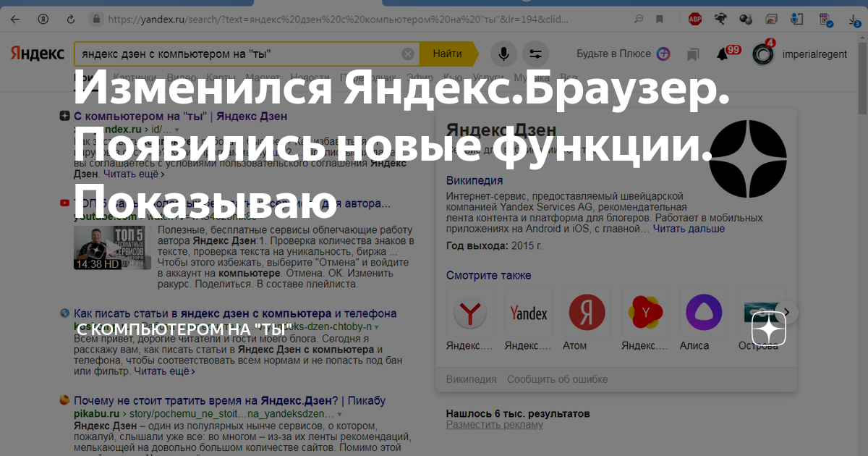Click the Яндекс logo on the search page

click(x=38, y=54)
